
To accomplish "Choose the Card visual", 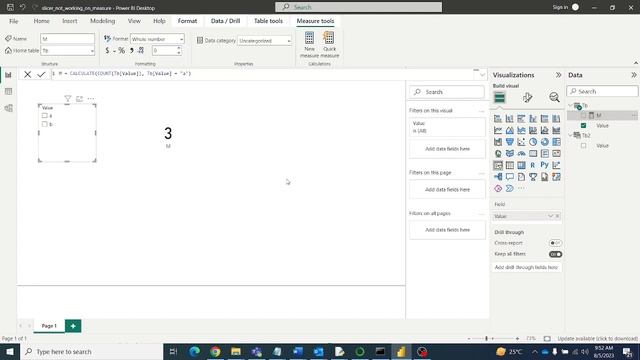I will [533, 154].
